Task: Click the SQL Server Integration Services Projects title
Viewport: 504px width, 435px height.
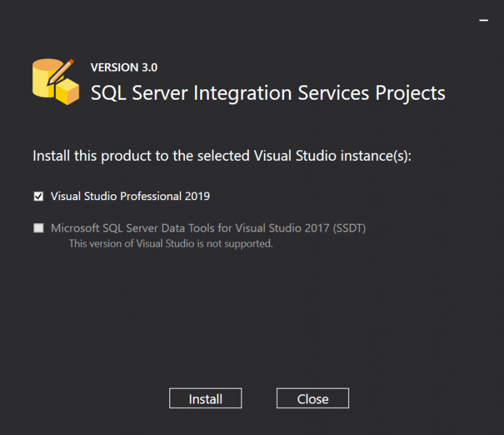Action: pyautogui.click(x=268, y=93)
